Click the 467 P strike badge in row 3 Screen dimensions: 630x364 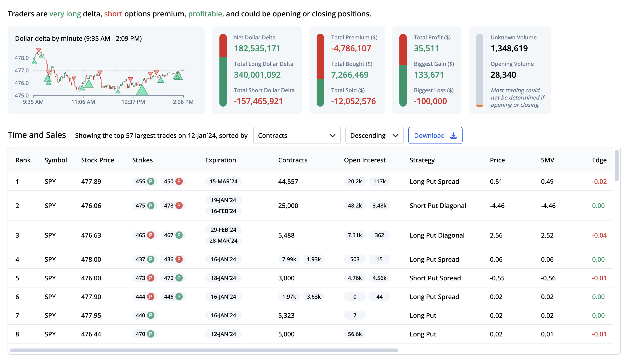(x=173, y=235)
